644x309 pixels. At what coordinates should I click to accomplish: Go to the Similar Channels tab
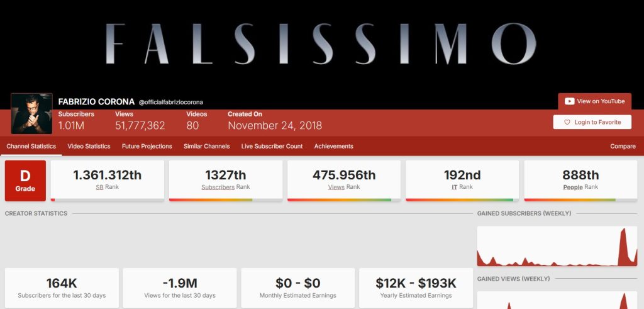[206, 147]
